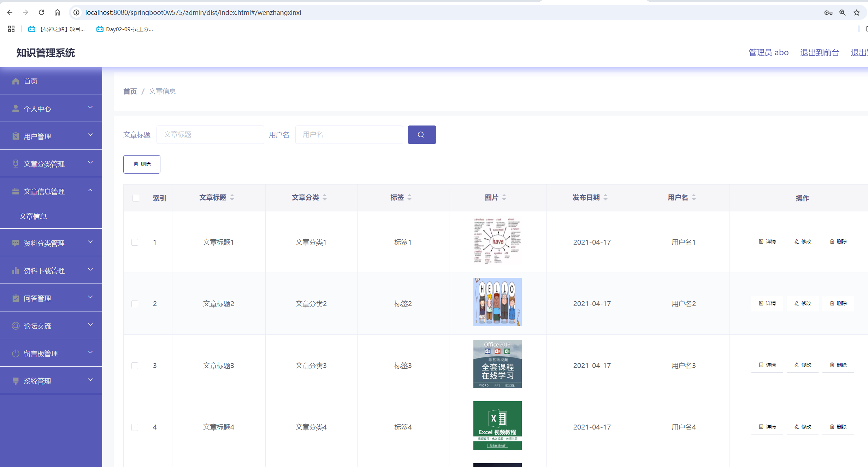Screen dimensions: 868x467
Task: Click the 个人中心 person icon
Action: click(16, 109)
